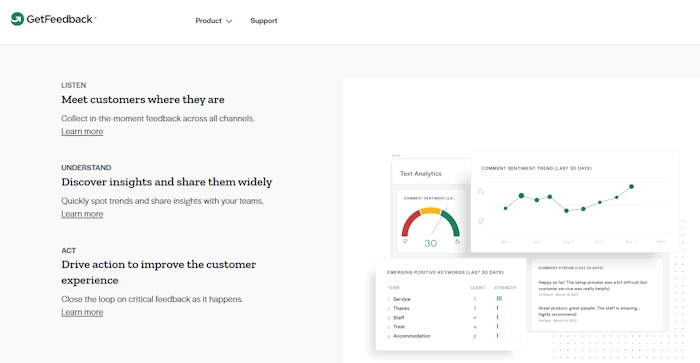Image resolution: width=700 pixels, height=363 pixels.
Task: Open the Support page
Action: pos(263,21)
